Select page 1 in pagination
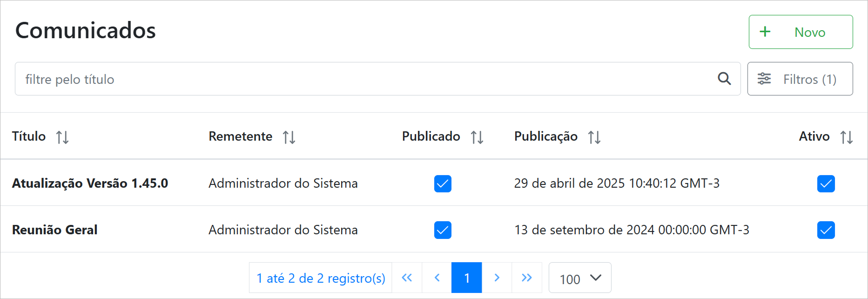868x299 pixels. point(467,278)
